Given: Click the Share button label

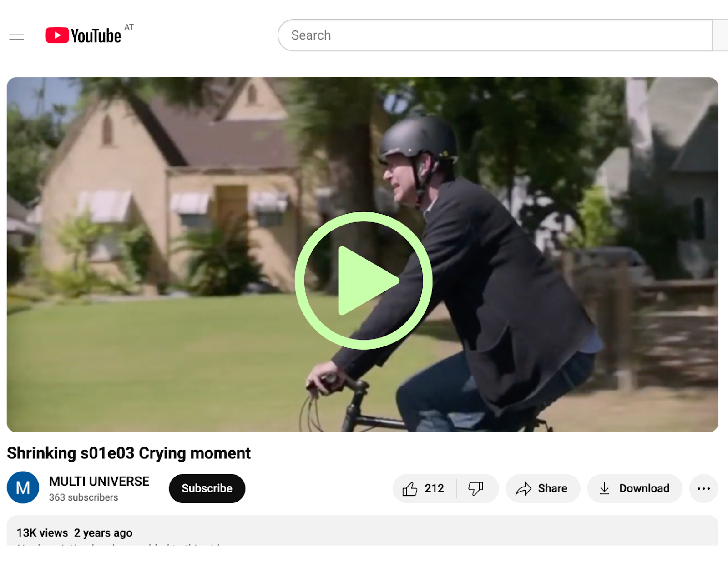Looking at the screenshot, I should (552, 489).
